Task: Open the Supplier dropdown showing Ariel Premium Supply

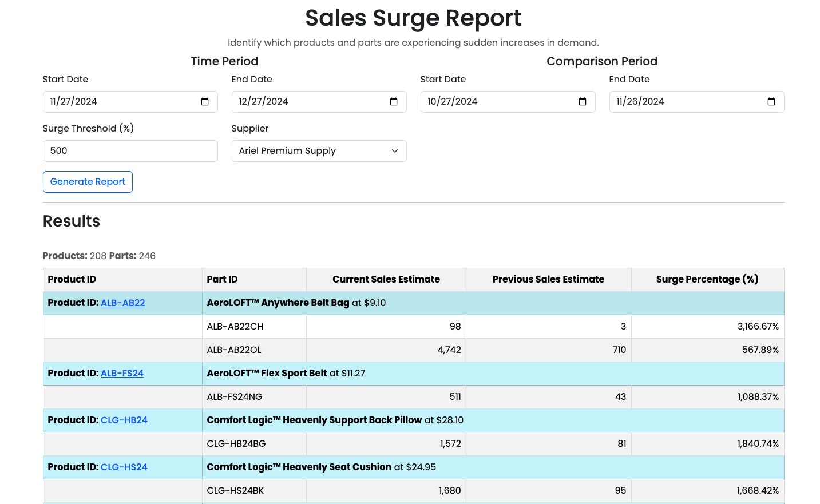Action: (x=319, y=151)
